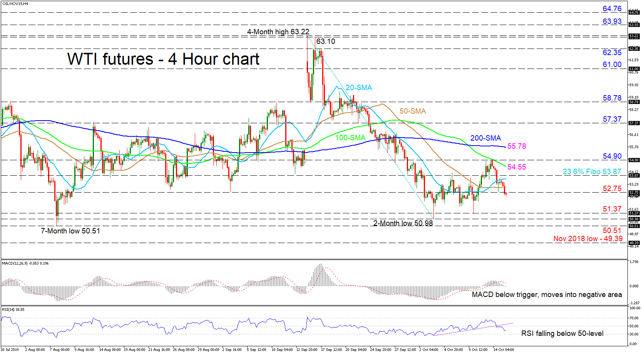Screen dimensions: 644x354
Task: Click the '20 Sep 04:00' date on time axis
Action: point(356,350)
